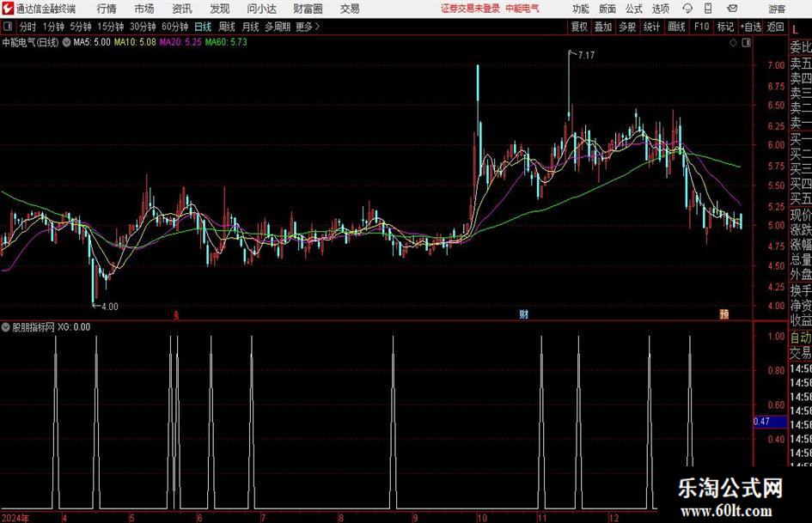Expand the dropdown arrow beside 股朋指标网 indicator
812x523 pixels.
[6, 327]
